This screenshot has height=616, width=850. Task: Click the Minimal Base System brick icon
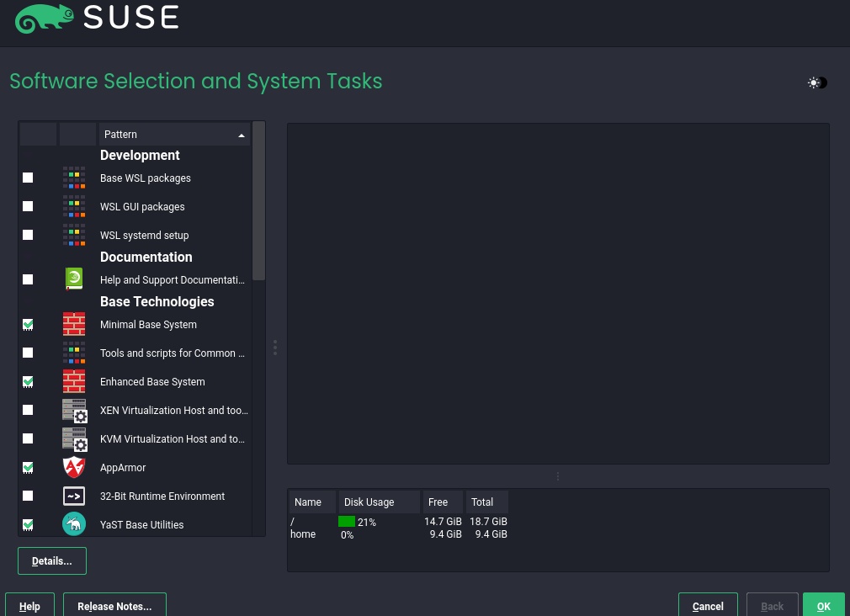74,324
